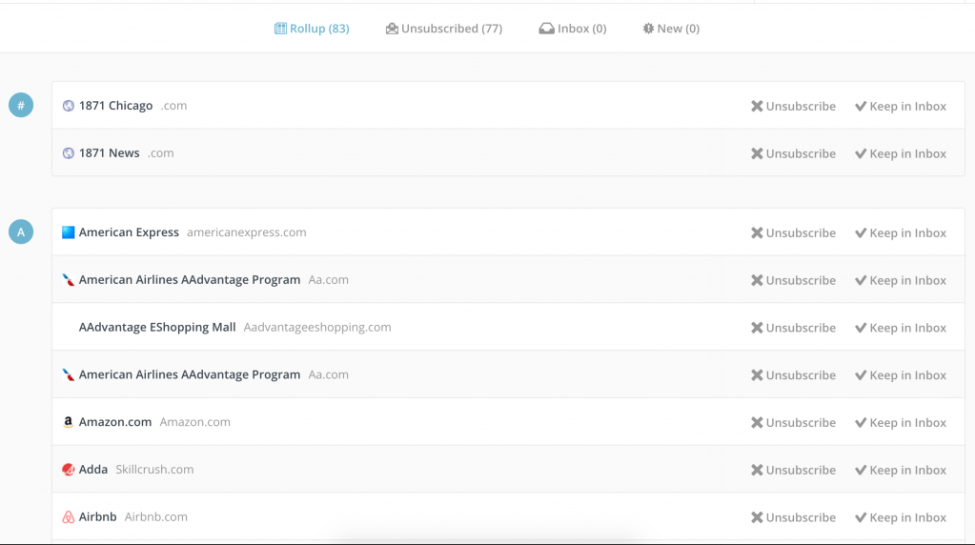Select the New (0) tab
The width and height of the screenshot is (975, 545).
[671, 29]
